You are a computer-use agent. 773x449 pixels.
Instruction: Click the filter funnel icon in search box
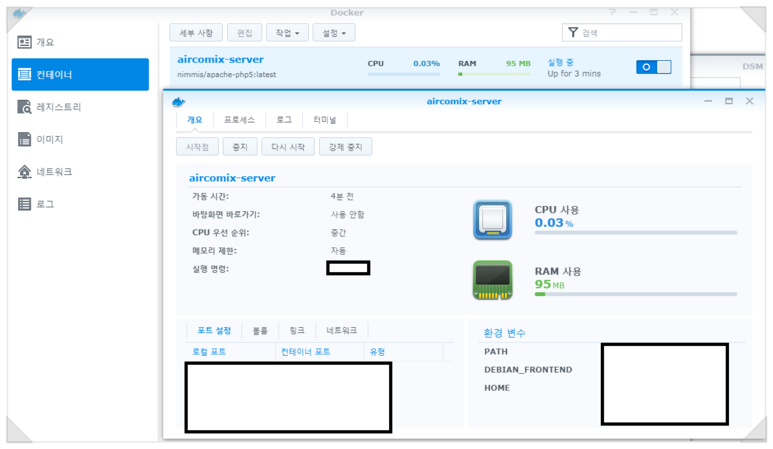point(573,33)
